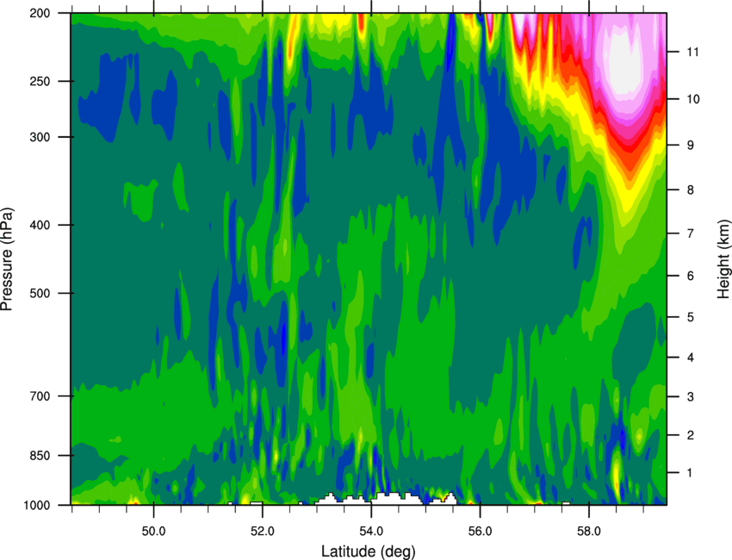Click the white-pink maximum region near 58.5°
Screen dimensions: 732x560
tap(623, 63)
